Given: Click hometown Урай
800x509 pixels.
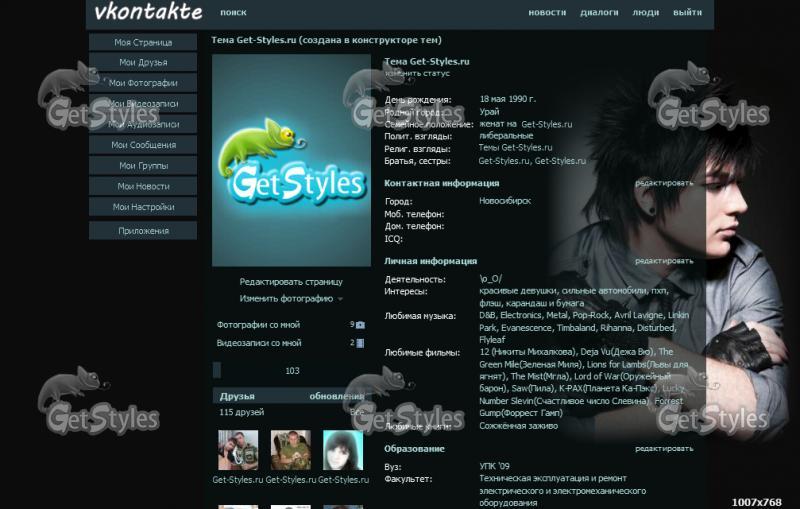Looking at the screenshot, I should click(x=489, y=112).
